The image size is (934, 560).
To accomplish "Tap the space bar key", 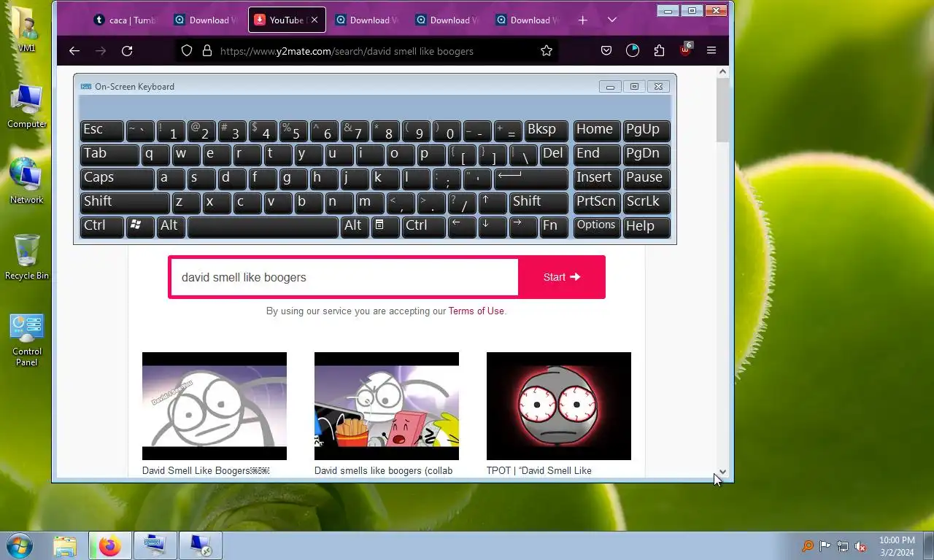I will [263, 227].
